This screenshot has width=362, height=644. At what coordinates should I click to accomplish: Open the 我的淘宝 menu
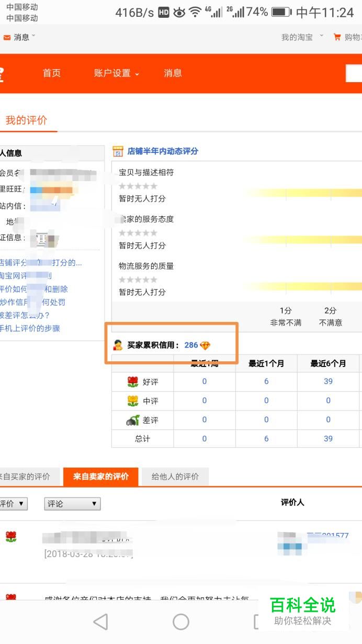click(x=297, y=37)
